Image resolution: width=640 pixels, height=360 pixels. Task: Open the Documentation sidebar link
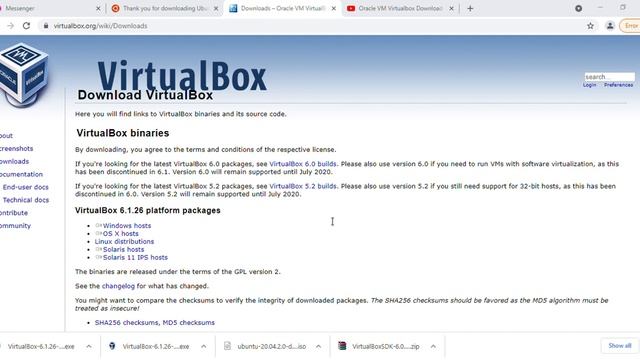click(21, 174)
